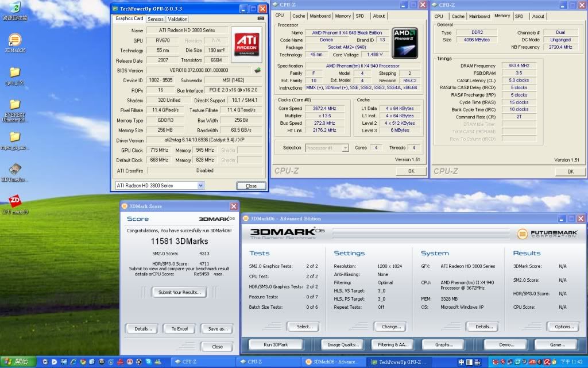Viewport: 588px width, 368px height.
Task: Click the Core Speed 3672.4 MHz value
Action: click(325, 108)
